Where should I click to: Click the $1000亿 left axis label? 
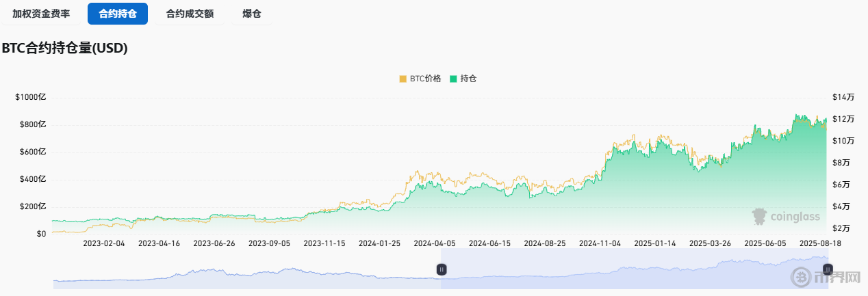pyautogui.click(x=31, y=97)
